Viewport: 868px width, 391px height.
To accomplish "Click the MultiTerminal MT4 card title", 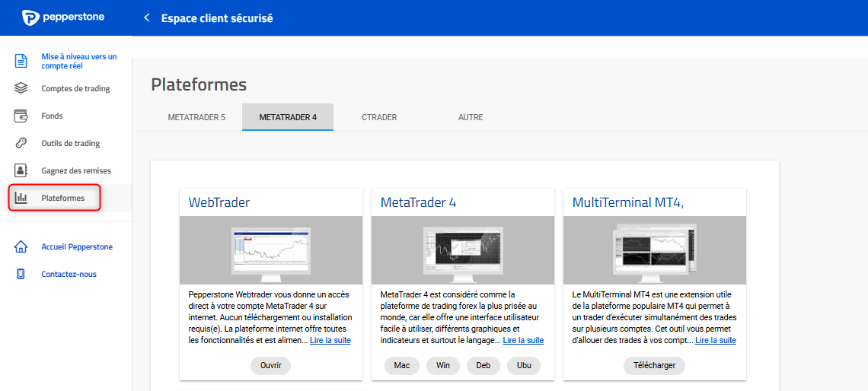I will click(627, 202).
